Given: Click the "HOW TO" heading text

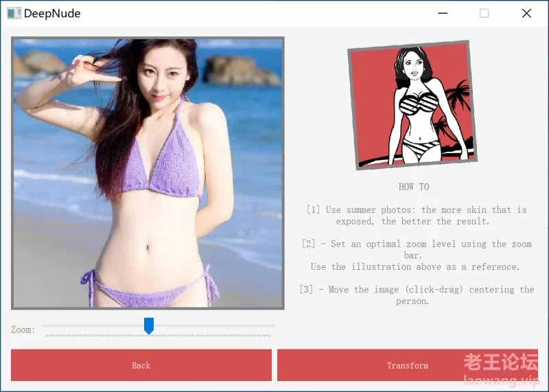Looking at the screenshot, I should pos(414,187).
